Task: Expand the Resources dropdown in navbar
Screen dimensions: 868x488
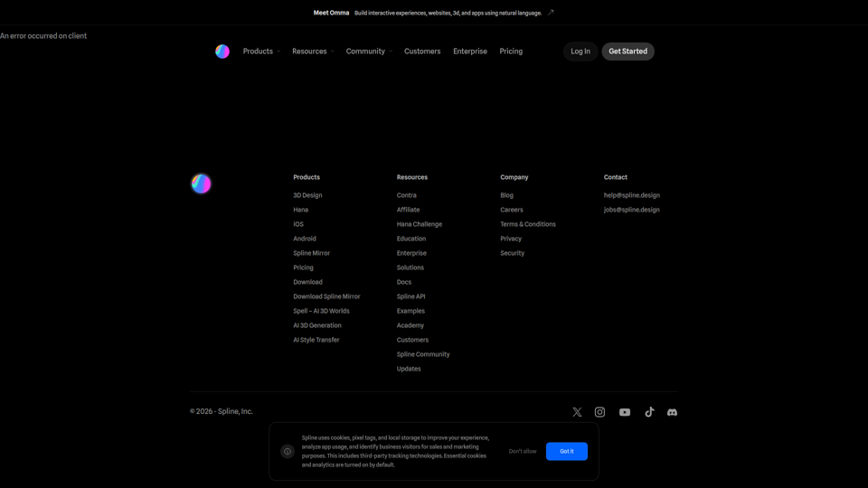Action: click(x=314, y=52)
